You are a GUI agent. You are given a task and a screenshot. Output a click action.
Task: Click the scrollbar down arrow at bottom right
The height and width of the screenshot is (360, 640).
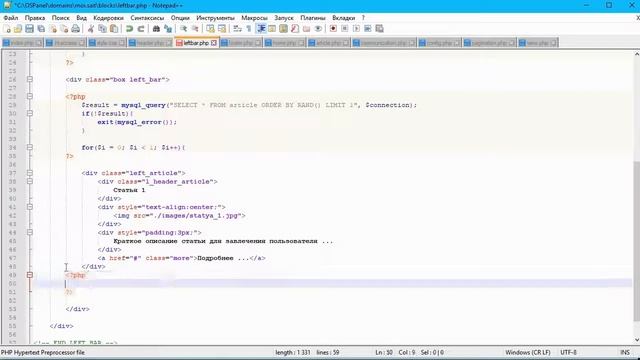[x=636, y=340]
